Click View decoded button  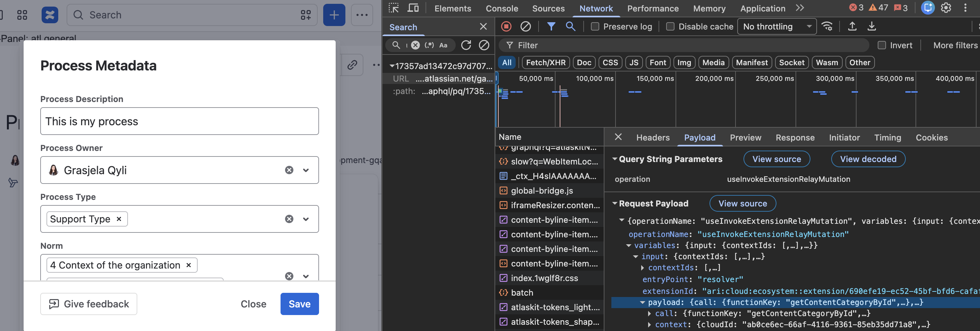pyautogui.click(x=868, y=159)
